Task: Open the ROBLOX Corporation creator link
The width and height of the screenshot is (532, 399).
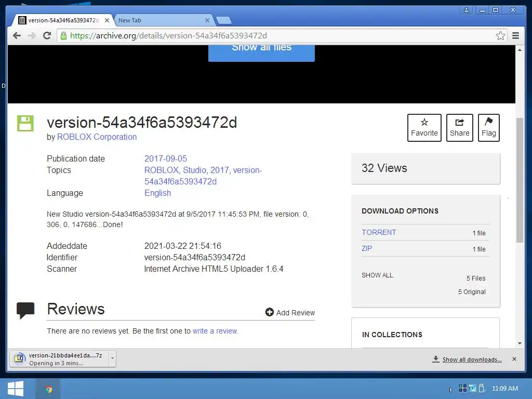Action: [97, 137]
